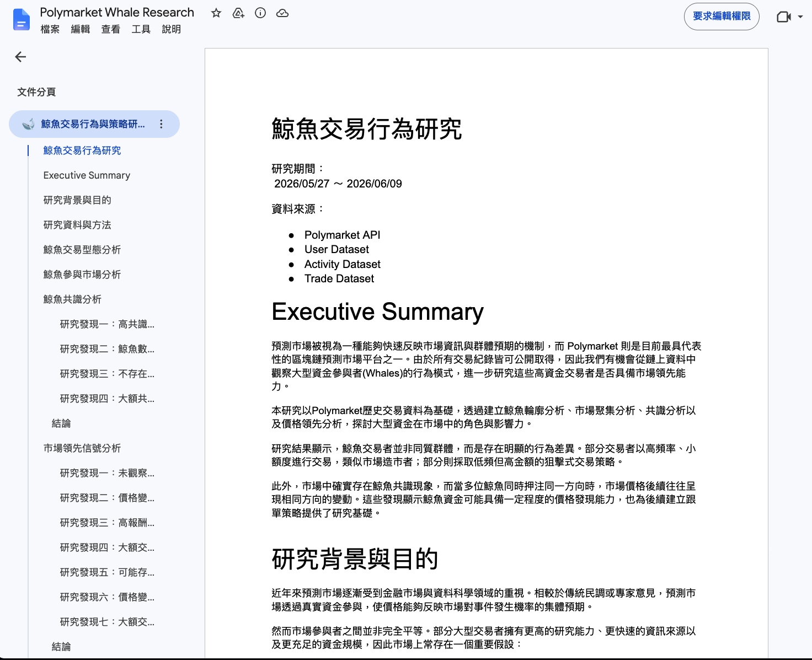
Task: Open the 工具 menu
Action: point(141,29)
